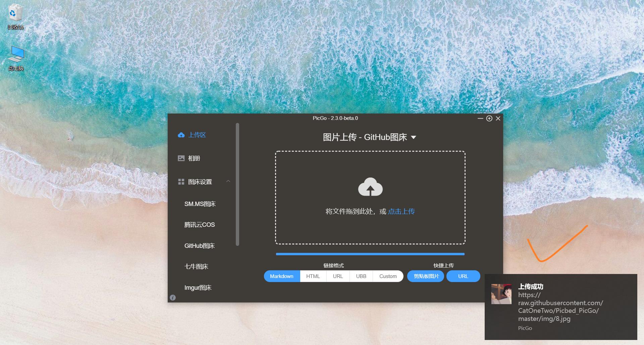The height and width of the screenshot is (345, 644).
Task: Click the info icon at the bottom left
Action: click(173, 297)
